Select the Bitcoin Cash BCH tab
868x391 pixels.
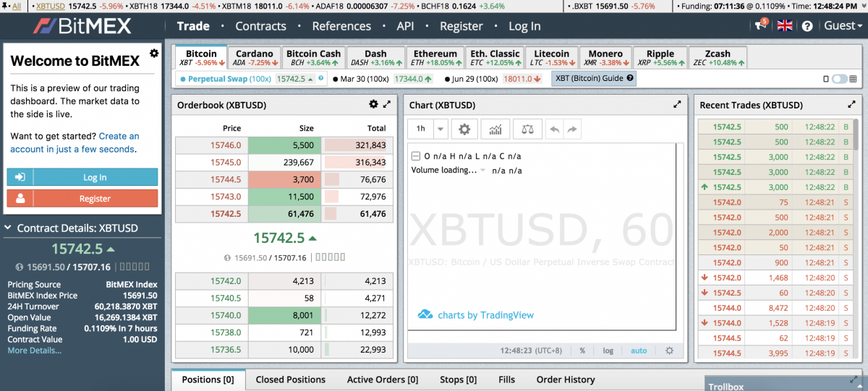click(313, 58)
